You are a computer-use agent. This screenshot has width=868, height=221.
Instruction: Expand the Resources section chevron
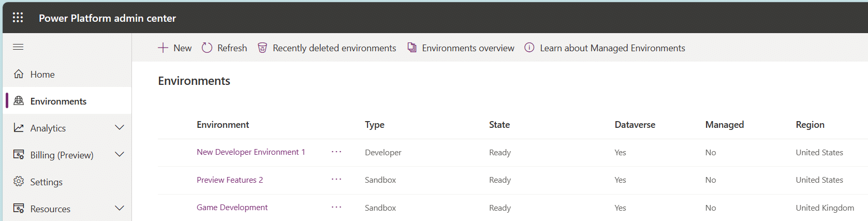click(x=120, y=208)
